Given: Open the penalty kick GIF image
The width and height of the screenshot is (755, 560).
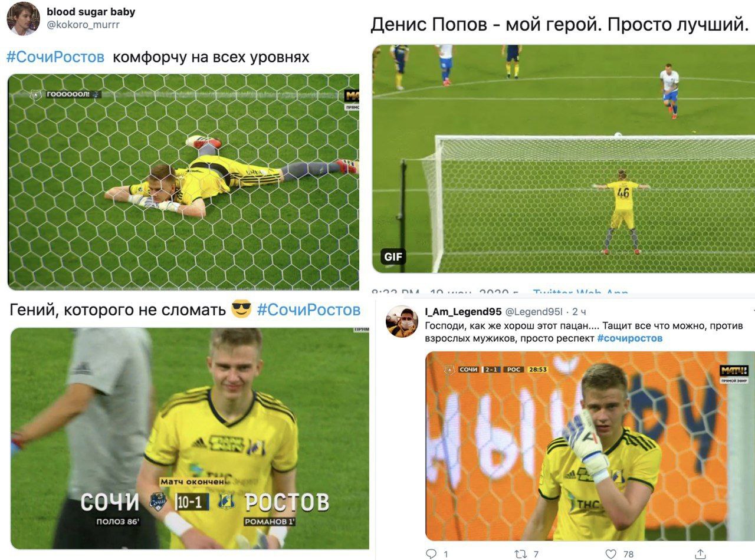Looking at the screenshot, I should (x=563, y=159).
